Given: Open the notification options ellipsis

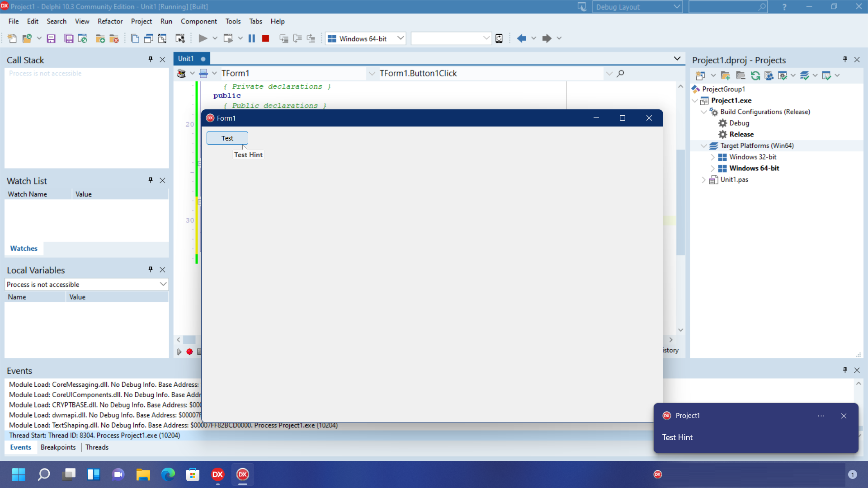Looking at the screenshot, I should 821,416.
